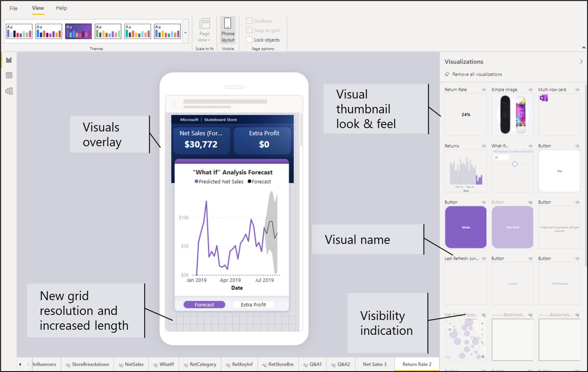Switch to the View ribbon tab
588x372 pixels.
click(x=38, y=8)
